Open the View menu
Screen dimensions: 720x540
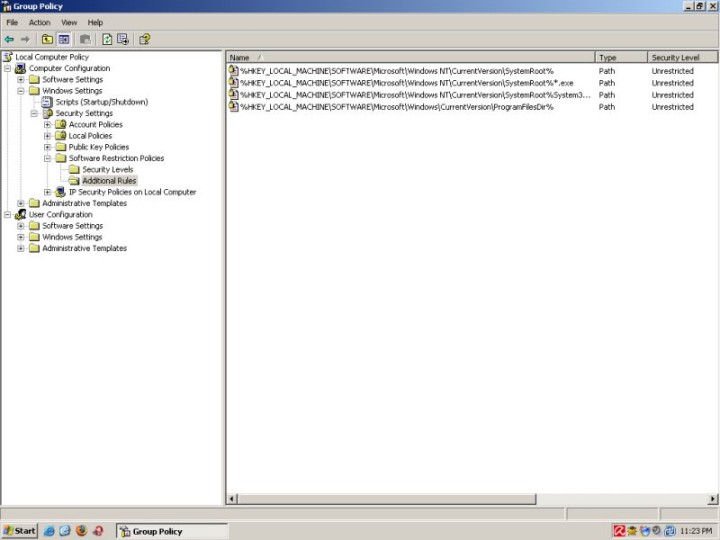pos(69,22)
